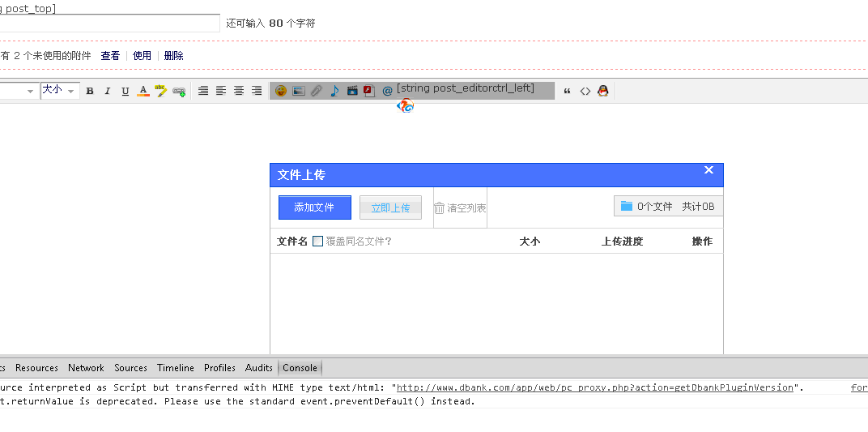
Task: Switch to the Timeline devtools tab
Action: coord(176,368)
